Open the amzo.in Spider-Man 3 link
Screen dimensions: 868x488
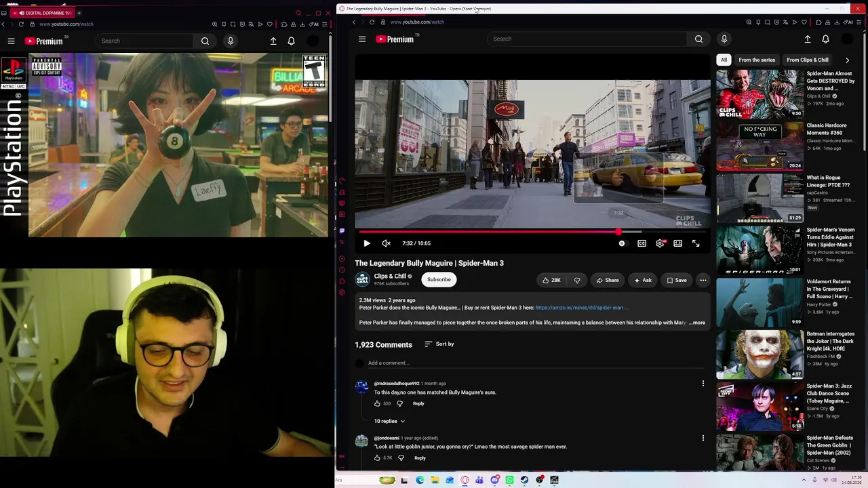(581, 308)
